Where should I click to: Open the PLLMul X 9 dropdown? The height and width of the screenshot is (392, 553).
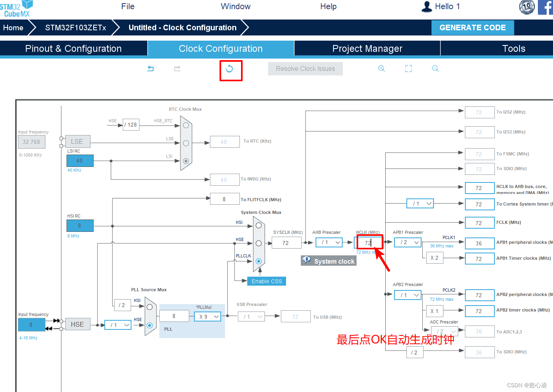[x=208, y=317]
